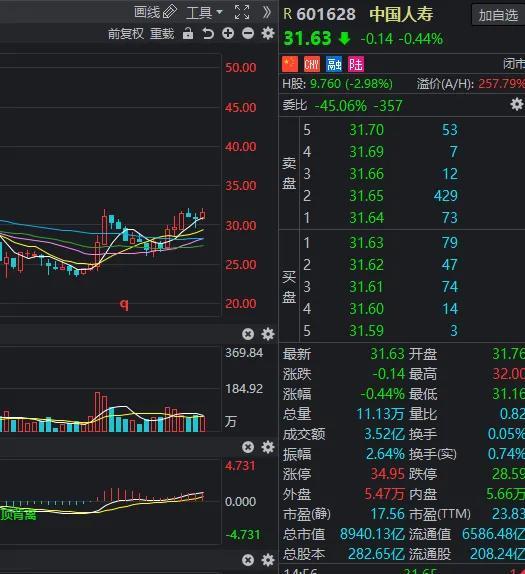
Task: Zoom in chart with plus icon
Action: (x=228, y=33)
